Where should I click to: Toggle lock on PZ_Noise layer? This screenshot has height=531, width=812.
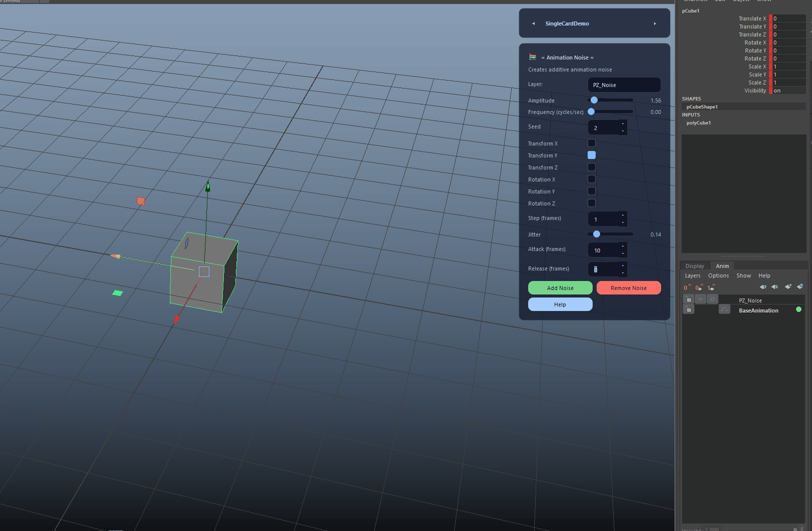click(x=689, y=299)
